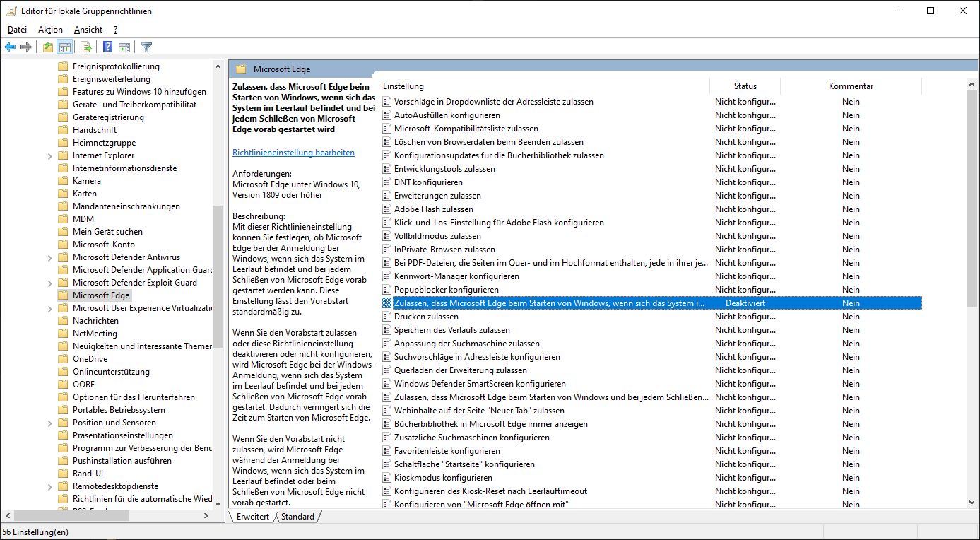Expand Microsoft Defender Exploit Guard node
The width and height of the screenshot is (980, 540).
(x=49, y=283)
